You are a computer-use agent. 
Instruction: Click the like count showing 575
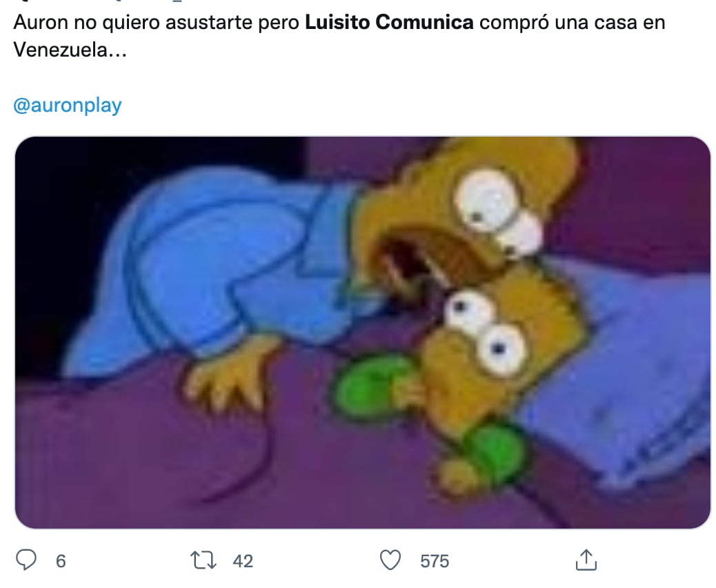click(435, 561)
